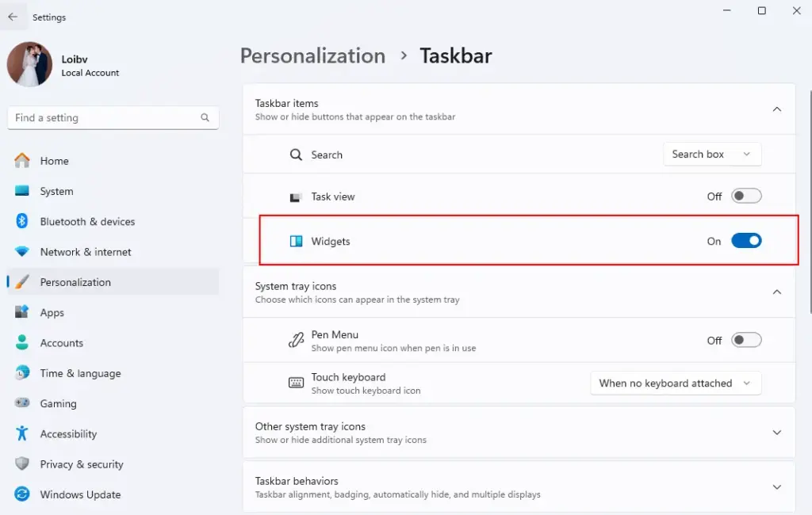Click the Accessibility figure icon
Image resolution: width=812 pixels, height=515 pixels.
(x=21, y=433)
